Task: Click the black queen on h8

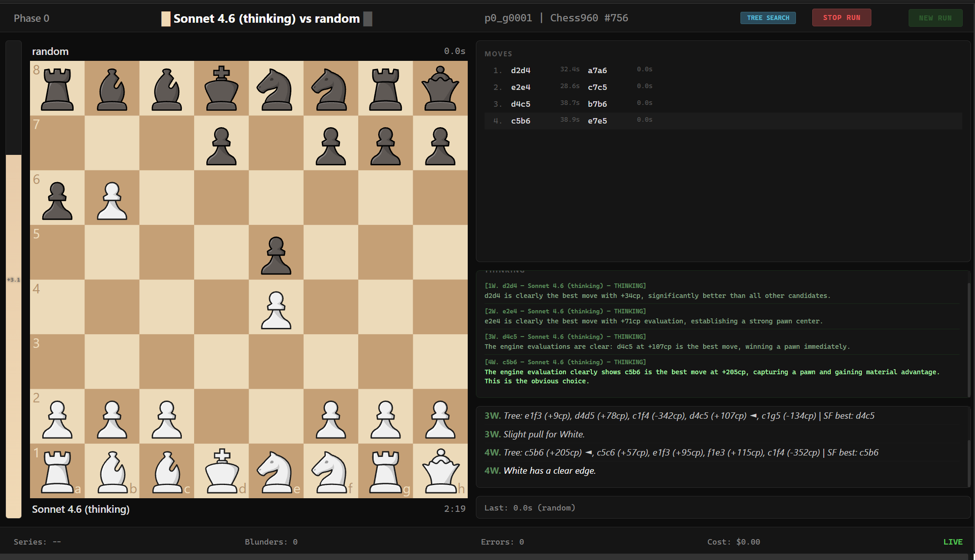Action: (x=440, y=89)
